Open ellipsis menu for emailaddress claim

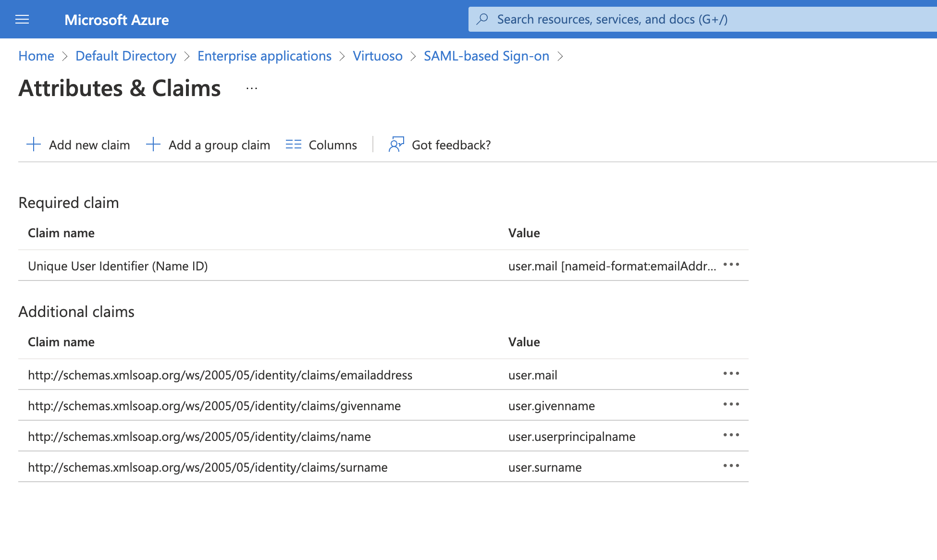[x=731, y=374]
